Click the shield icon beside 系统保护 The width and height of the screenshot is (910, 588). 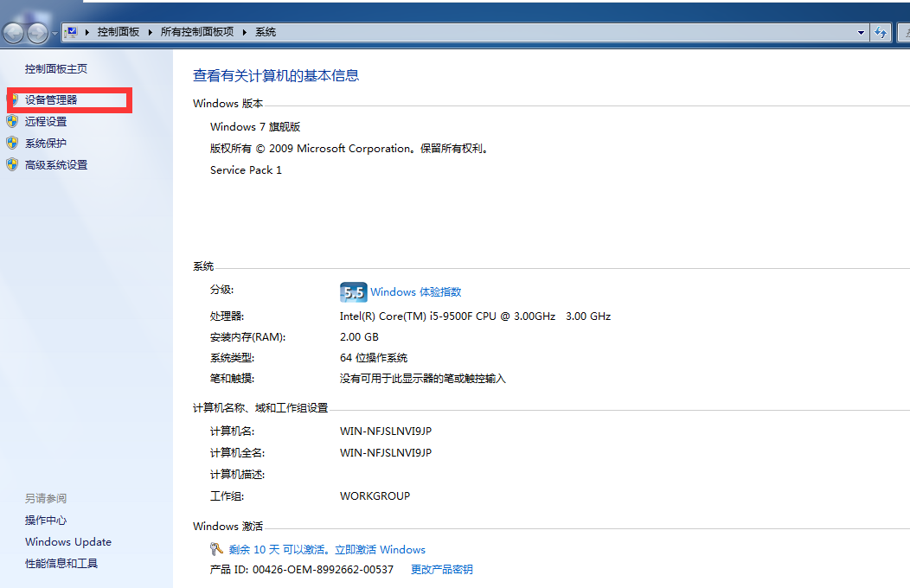tap(12, 144)
